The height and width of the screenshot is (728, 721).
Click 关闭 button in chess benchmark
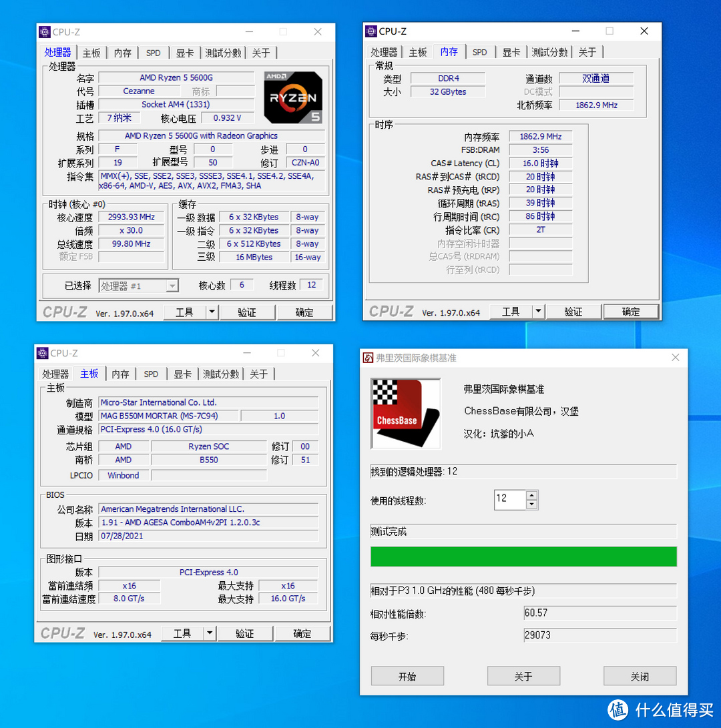pyautogui.click(x=640, y=676)
